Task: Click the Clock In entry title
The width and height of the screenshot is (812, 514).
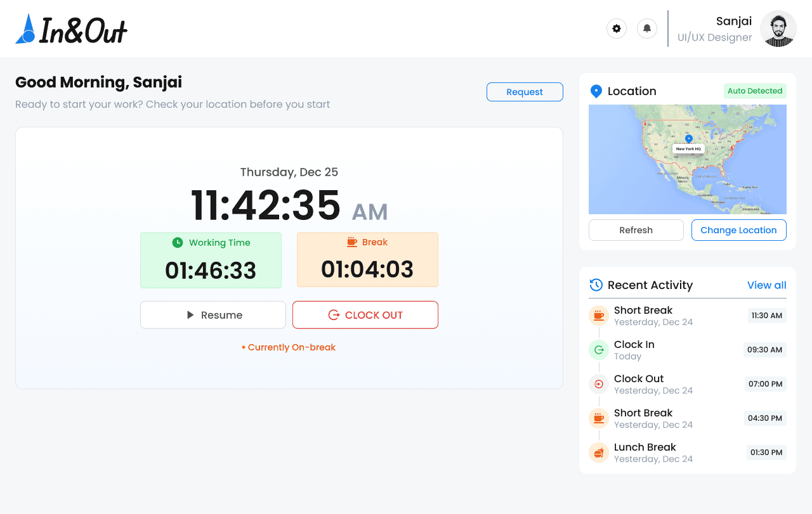Action: coord(634,345)
